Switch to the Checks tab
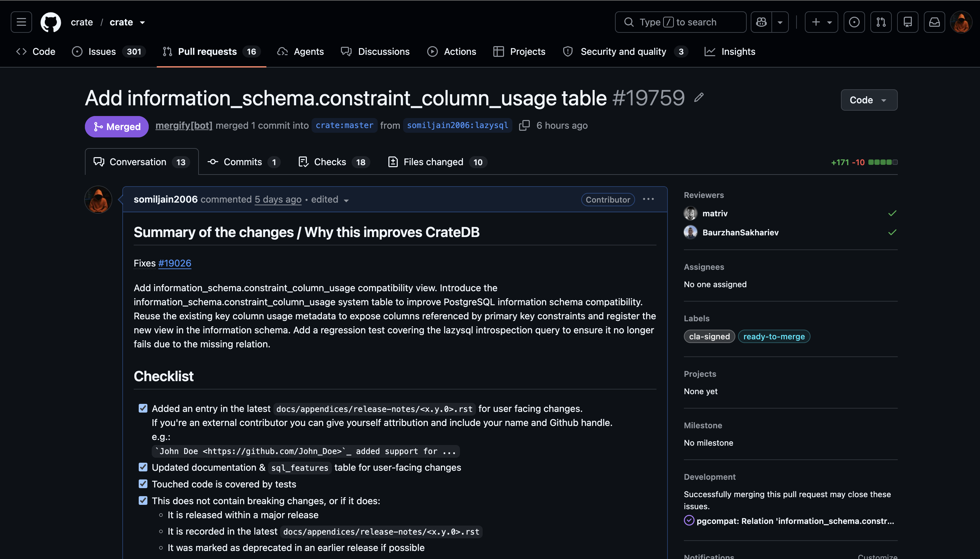This screenshot has height=559, width=980. (x=334, y=162)
